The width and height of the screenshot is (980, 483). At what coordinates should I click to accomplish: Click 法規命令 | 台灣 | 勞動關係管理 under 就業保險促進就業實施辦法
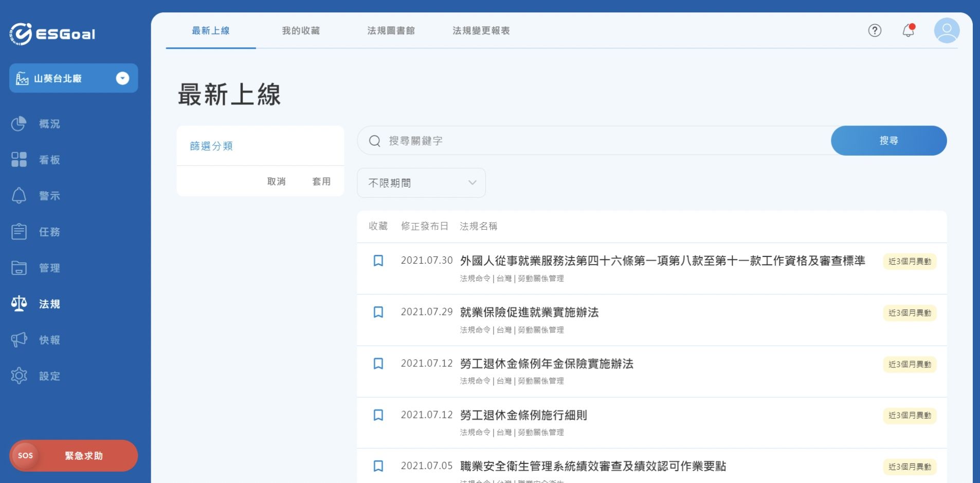[512, 330]
